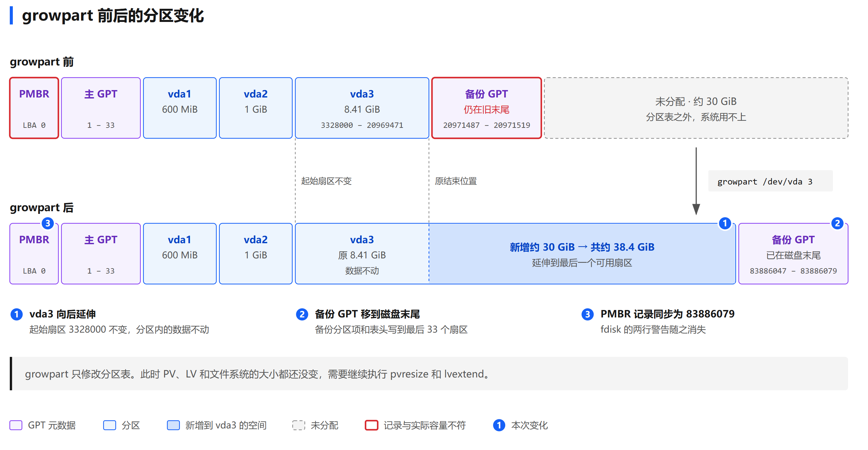
Task: Click the title "growpart 前后的分区变化"
Action: point(113,16)
